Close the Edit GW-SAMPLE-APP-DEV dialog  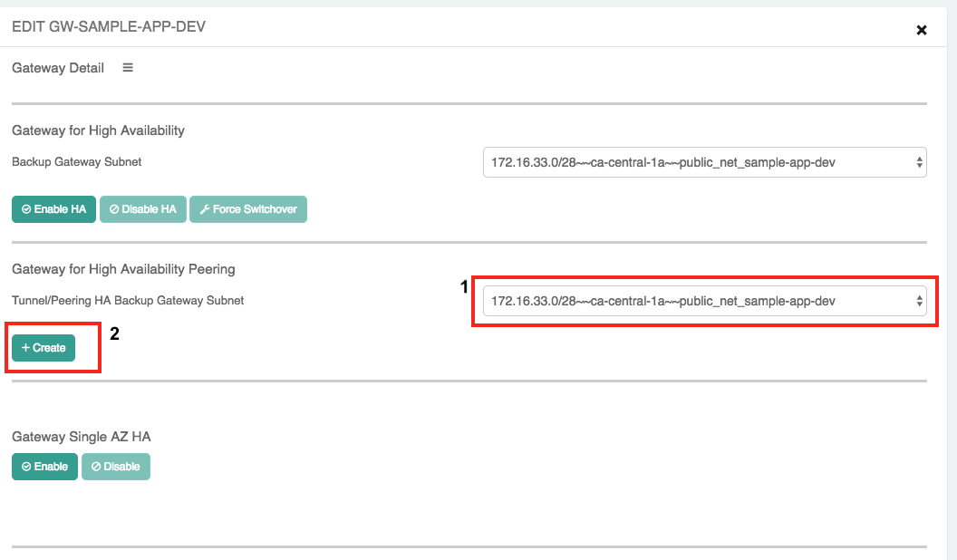[x=922, y=30]
